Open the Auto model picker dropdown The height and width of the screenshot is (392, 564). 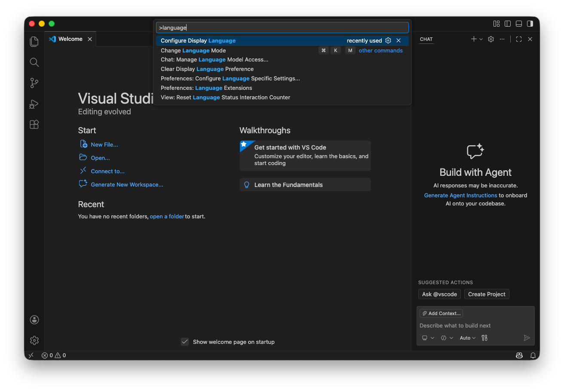pyautogui.click(x=468, y=338)
